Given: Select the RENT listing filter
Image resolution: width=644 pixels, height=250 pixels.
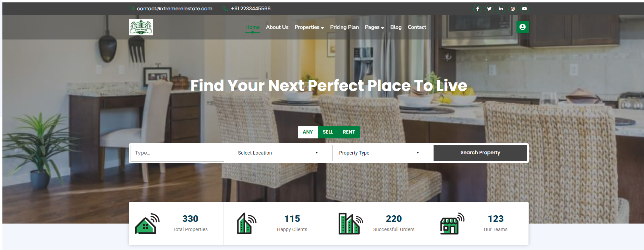Looking at the screenshot, I should 349,132.
